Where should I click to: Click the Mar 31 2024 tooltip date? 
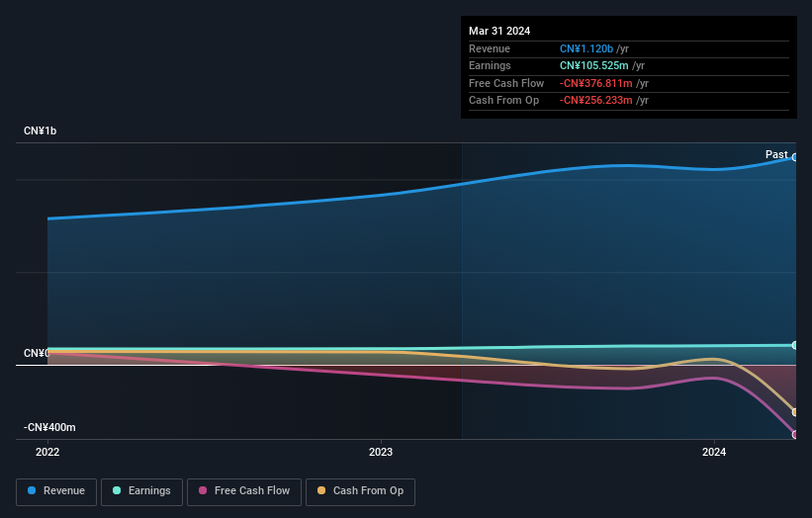[x=499, y=31]
